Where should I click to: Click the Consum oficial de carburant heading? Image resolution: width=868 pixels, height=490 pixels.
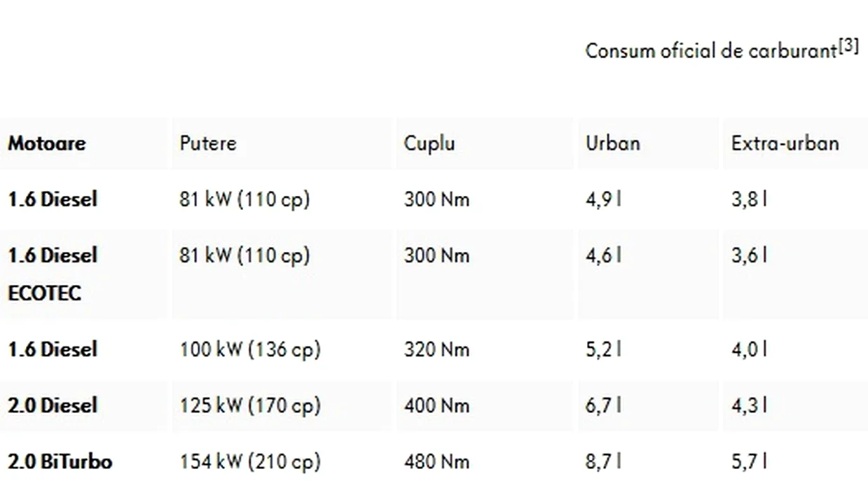711,51
